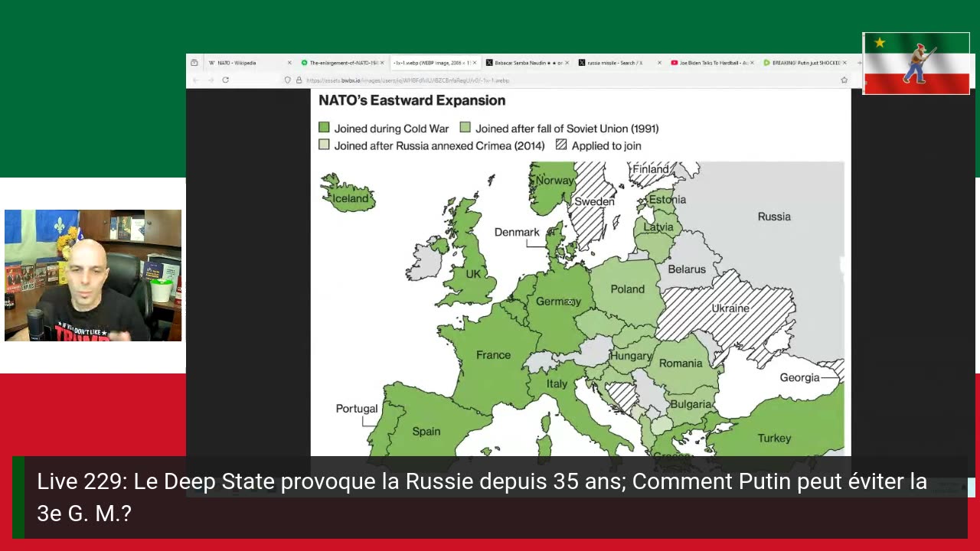Click the Norway label on the map
980x551 pixels.
coord(555,181)
